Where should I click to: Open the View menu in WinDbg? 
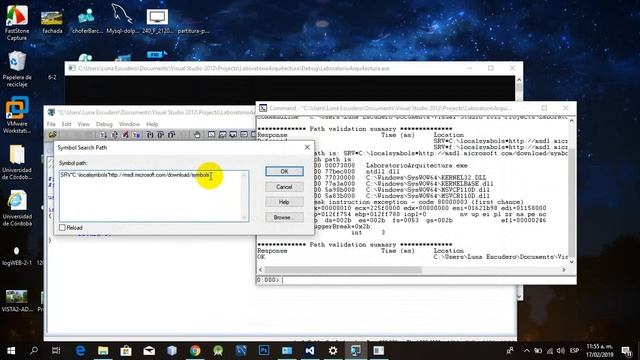pos(83,124)
